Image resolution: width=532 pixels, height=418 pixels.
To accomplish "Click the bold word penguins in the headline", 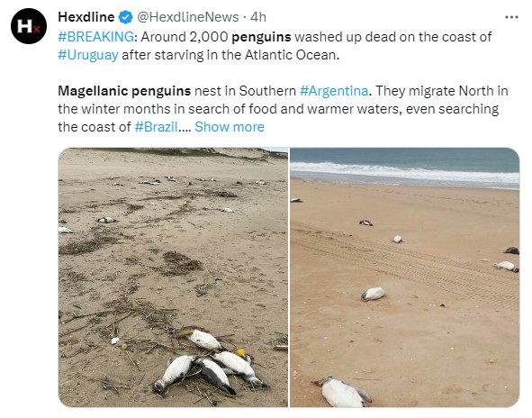I will click(261, 37).
